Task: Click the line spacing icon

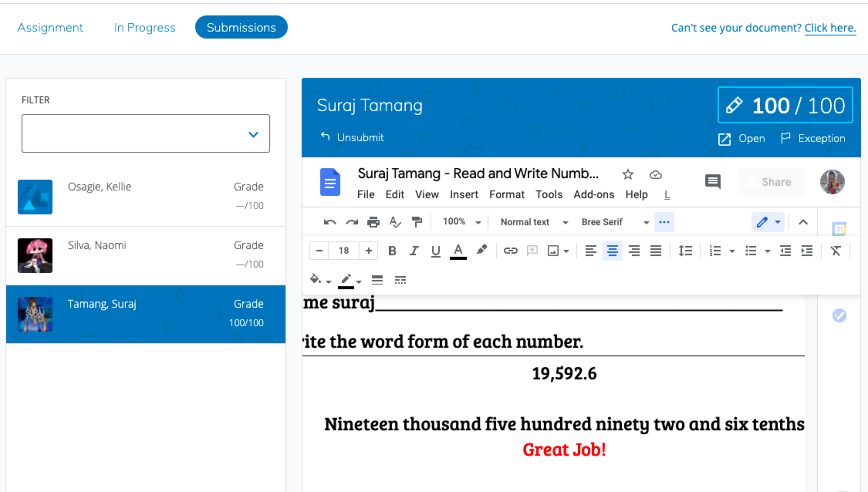Action: [685, 251]
